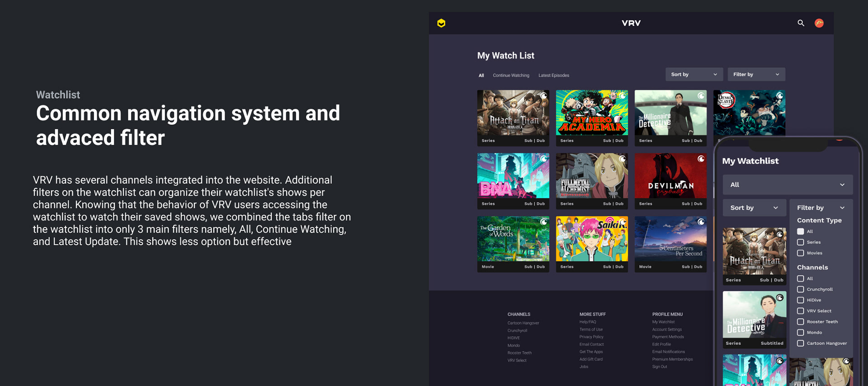Click watchlist icon on 5 Centimeters Per Second card

click(701, 222)
